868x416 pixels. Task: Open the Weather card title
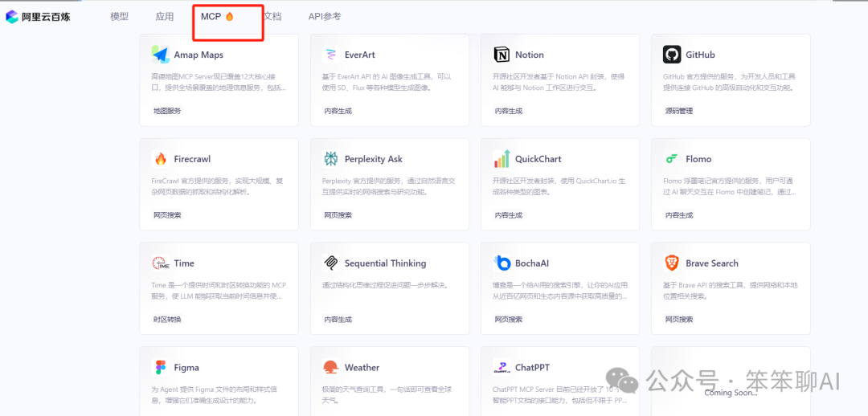coord(362,368)
